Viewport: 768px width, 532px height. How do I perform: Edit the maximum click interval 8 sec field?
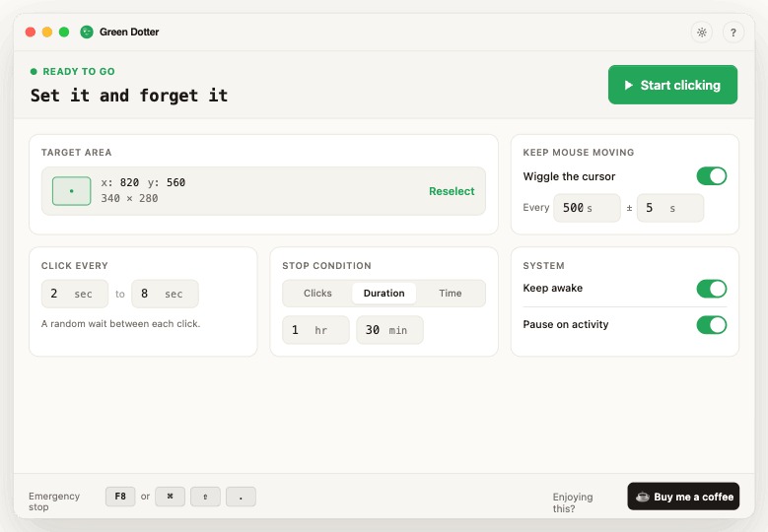[165, 294]
